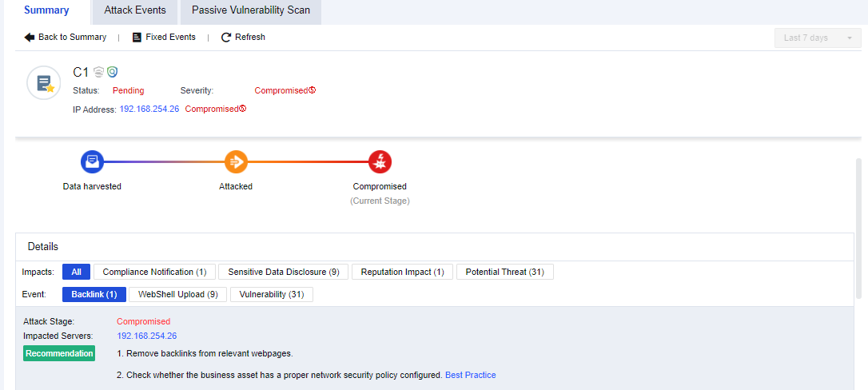The image size is (868, 390).
Task: Click the orange Attacked stage icon
Action: tap(236, 162)
